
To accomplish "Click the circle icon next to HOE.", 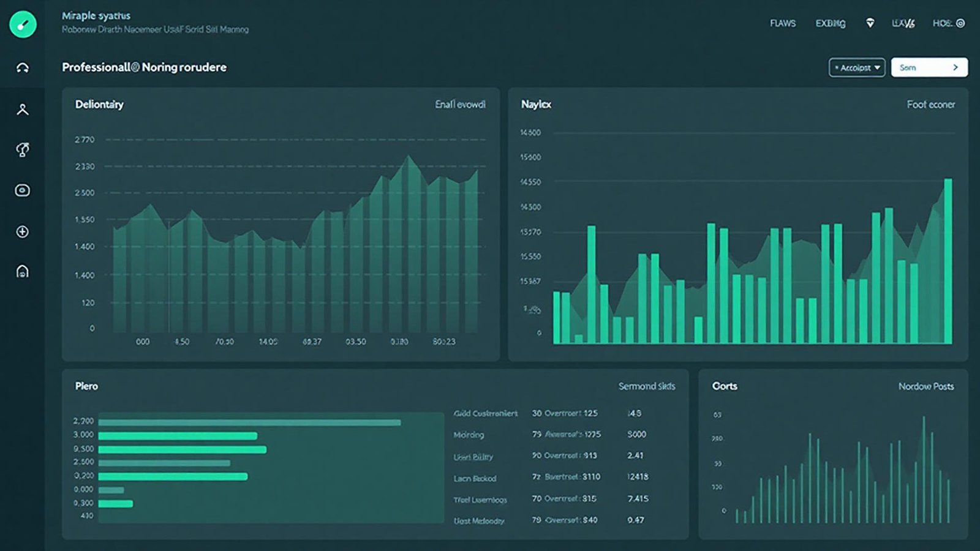I will click(960, 23).
